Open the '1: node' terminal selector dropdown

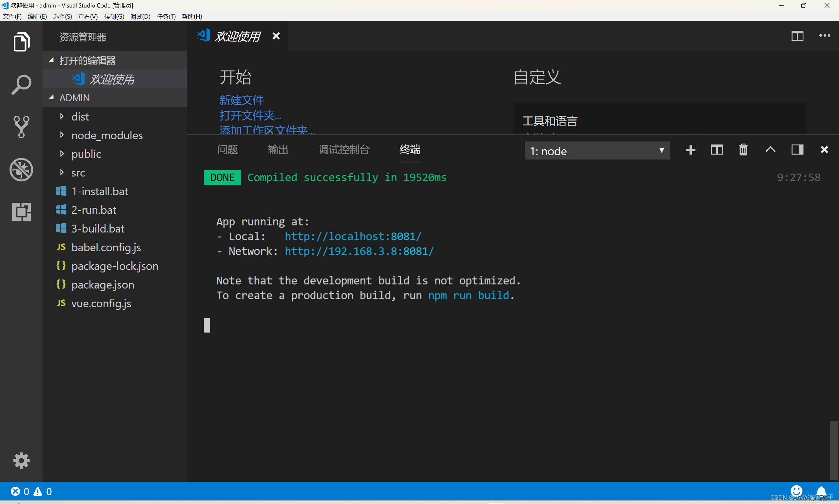coord(597,150)
